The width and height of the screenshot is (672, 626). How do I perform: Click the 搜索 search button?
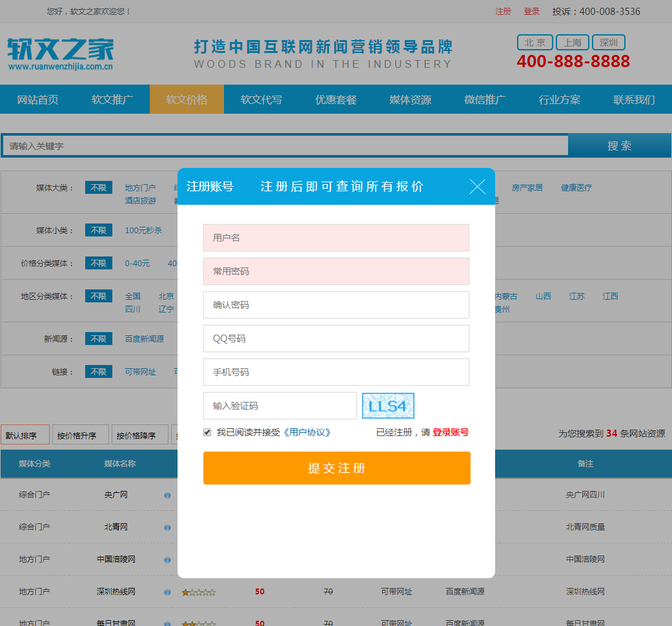(x=619, y=146)
